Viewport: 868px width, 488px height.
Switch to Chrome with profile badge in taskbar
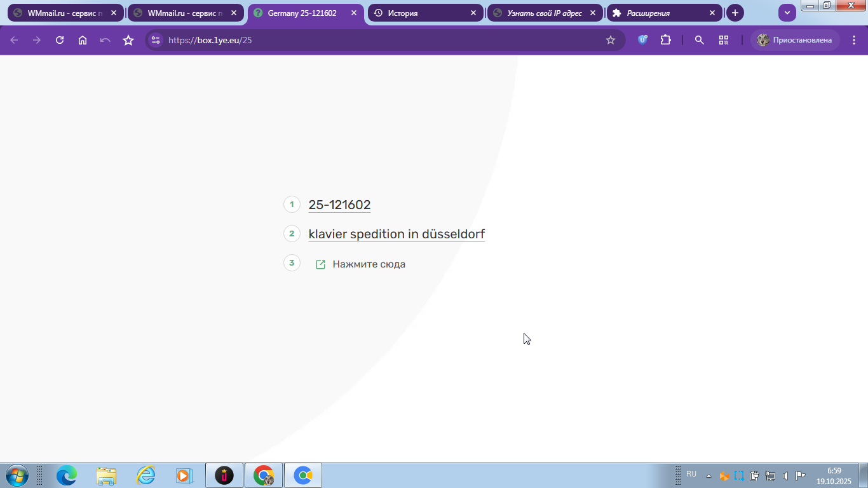264,475
